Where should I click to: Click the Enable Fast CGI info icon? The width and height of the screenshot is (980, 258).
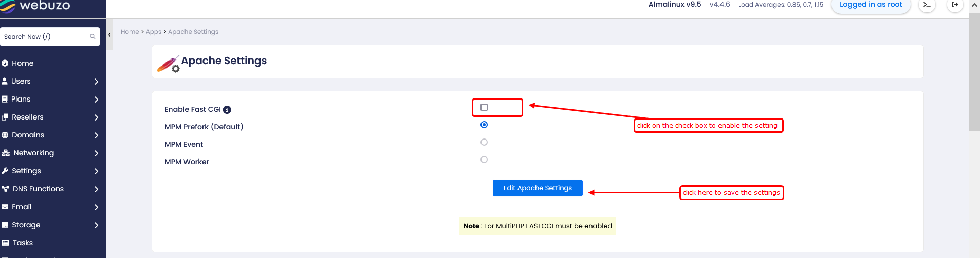coord(227,110)
